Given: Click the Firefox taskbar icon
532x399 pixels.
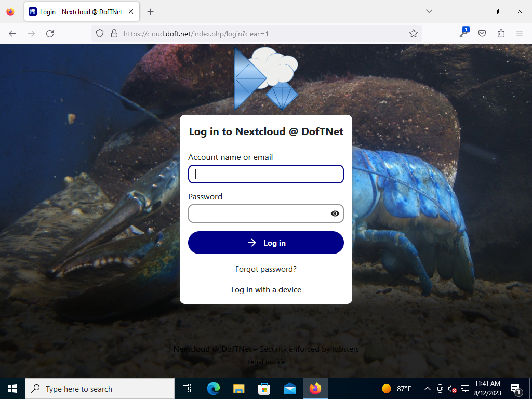Looking at the screenshot, I should pyautogui.click(x=315, y=389).
